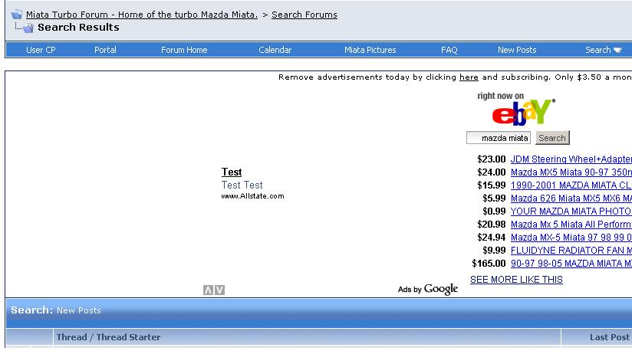Navigate to Forum Home
This screenshot has height=364, width=632.
(184, 50)
